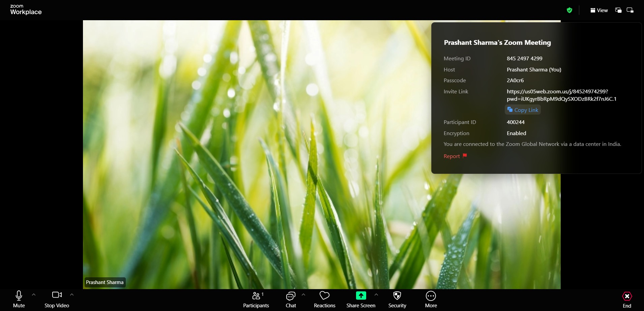Click host name Prashant Sharma (You)

tap(534, 70)
